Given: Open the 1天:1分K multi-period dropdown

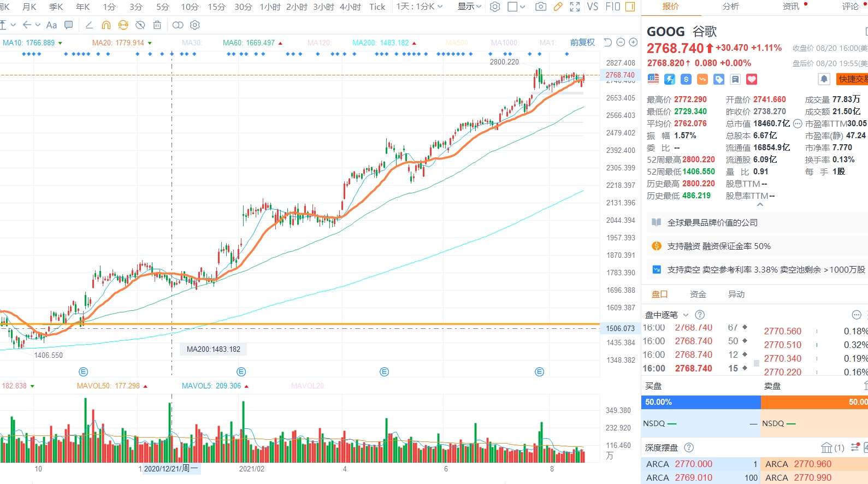Looking at the screenshot, I should click(420, 7).
